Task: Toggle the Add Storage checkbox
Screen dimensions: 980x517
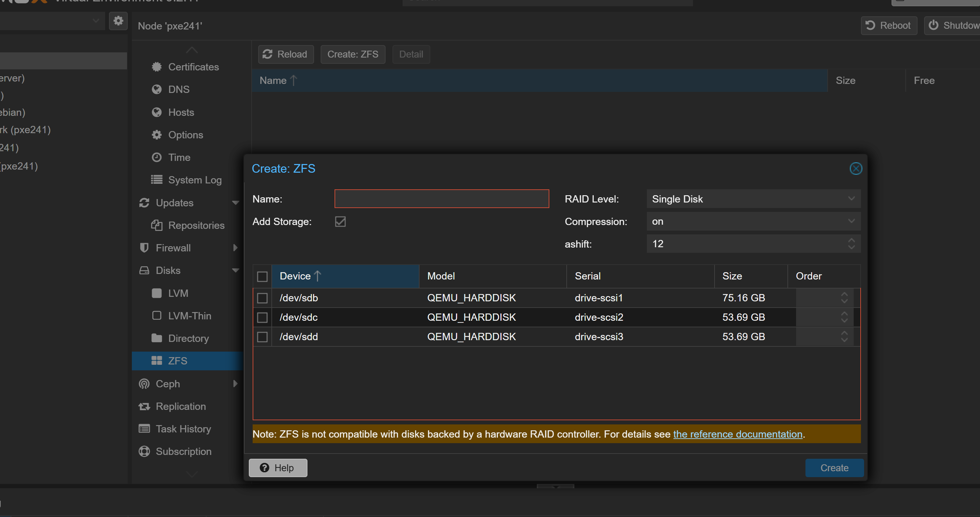Action: tap(340, 222)
